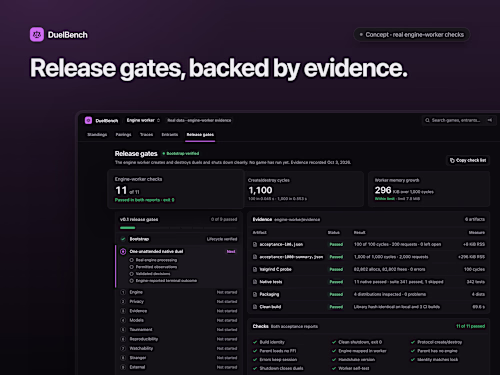Click the check mark beside Clean shutdown, exit 0
This screenshot has width=500, height=375.
(334, 342)
